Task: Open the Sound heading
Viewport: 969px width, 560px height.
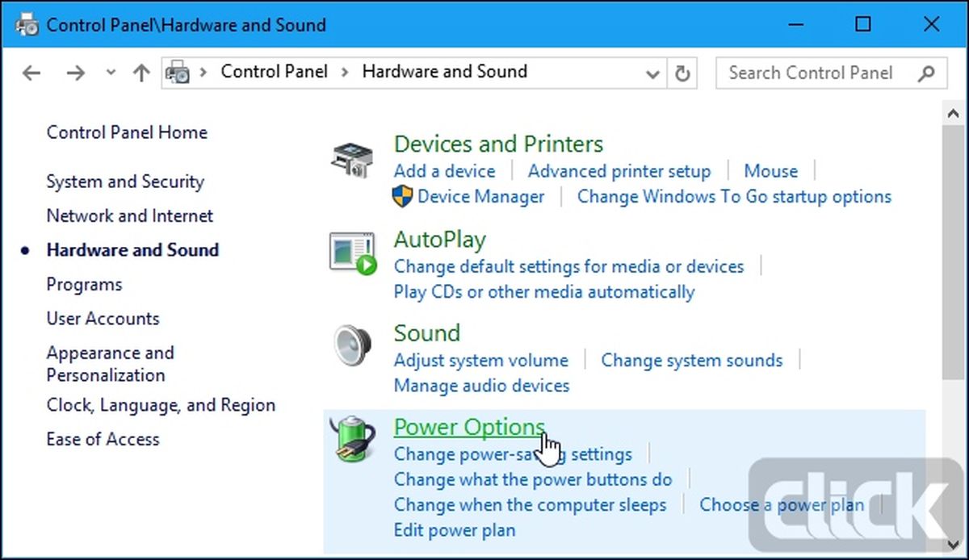Action: pos(426,333)
